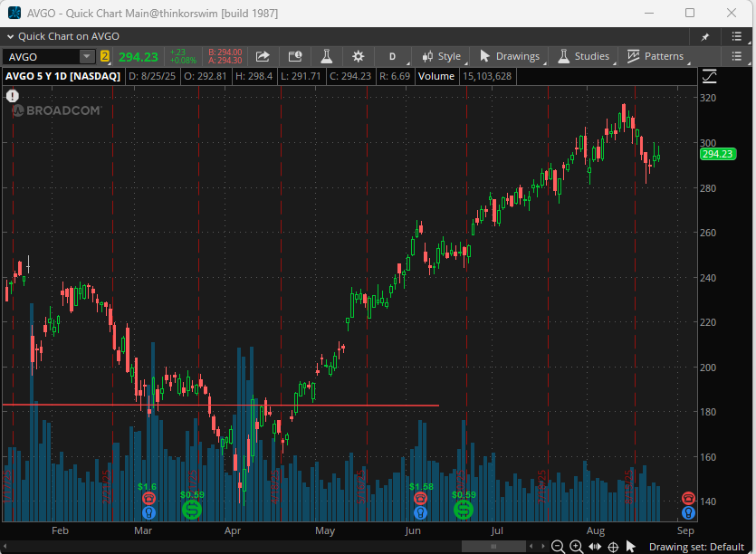Click the June $0.59 dividend dollar icon
This screenshot has height=554, width=756.
point(464,510)
